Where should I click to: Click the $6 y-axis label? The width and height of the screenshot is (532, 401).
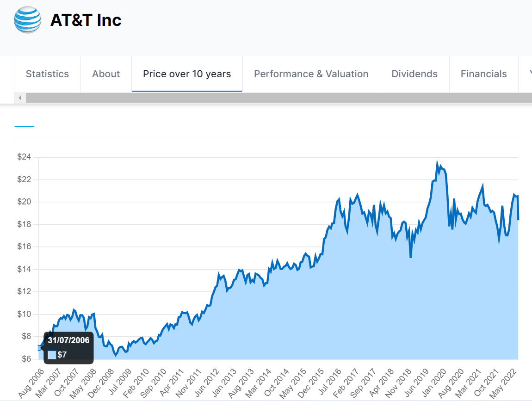pos(26,359)
